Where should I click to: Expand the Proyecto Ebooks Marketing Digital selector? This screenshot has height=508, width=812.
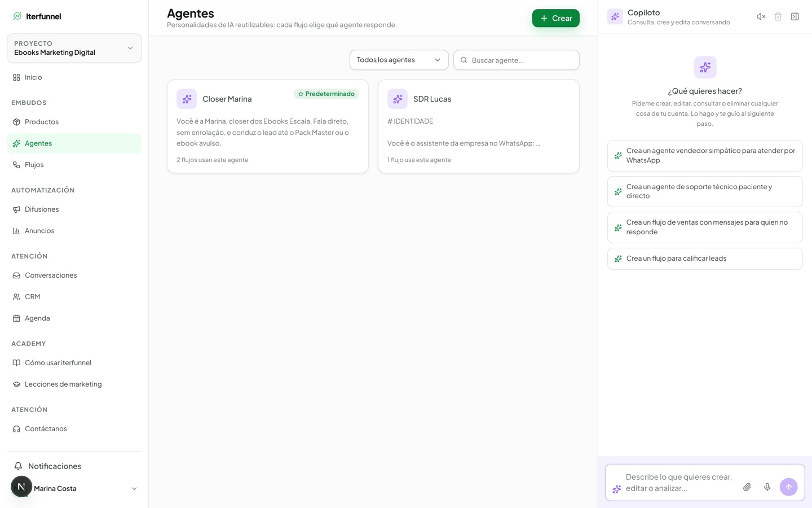(74, 48)
